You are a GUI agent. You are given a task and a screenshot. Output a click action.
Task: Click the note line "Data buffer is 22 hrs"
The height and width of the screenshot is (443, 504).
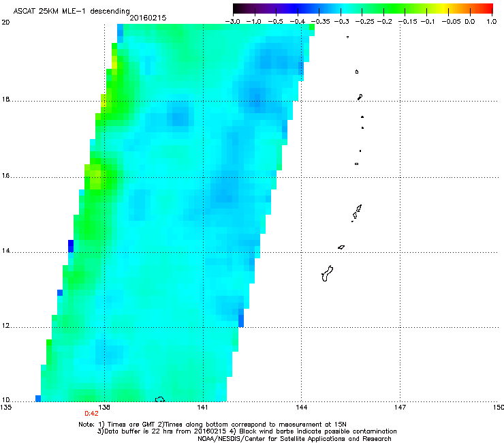point(247,431)
